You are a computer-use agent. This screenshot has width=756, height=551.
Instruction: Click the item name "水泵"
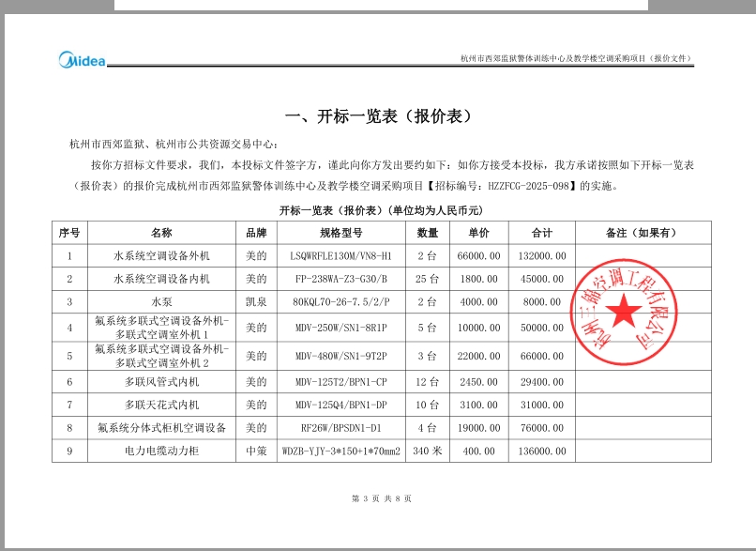(161, 302)
